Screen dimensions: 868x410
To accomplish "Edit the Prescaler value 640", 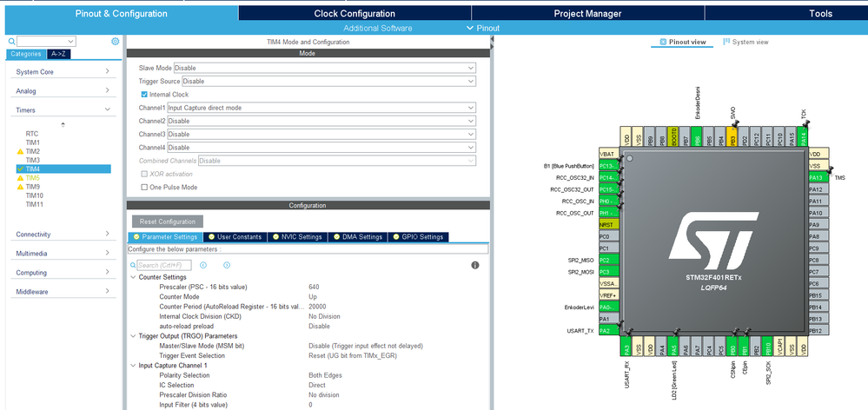I will 314,288.
